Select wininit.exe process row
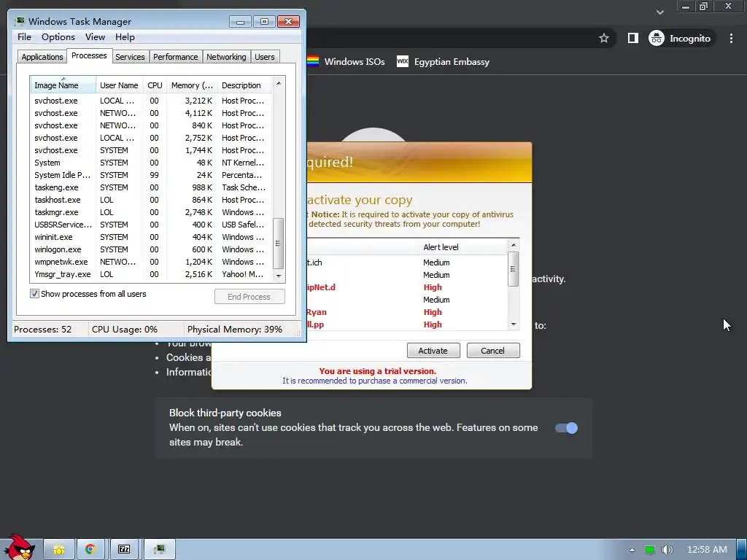Screen dimensions: 747x560 150,237
